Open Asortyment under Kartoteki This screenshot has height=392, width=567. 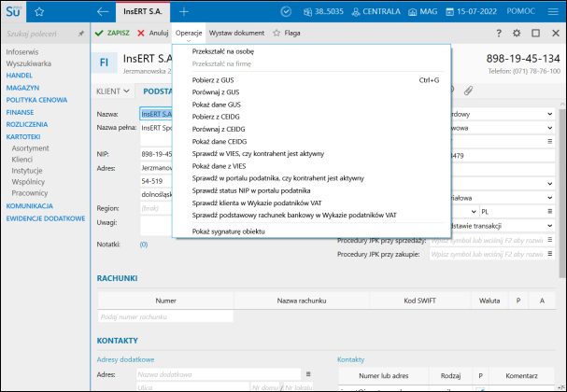pyautogui.click(x=31, y=148)
